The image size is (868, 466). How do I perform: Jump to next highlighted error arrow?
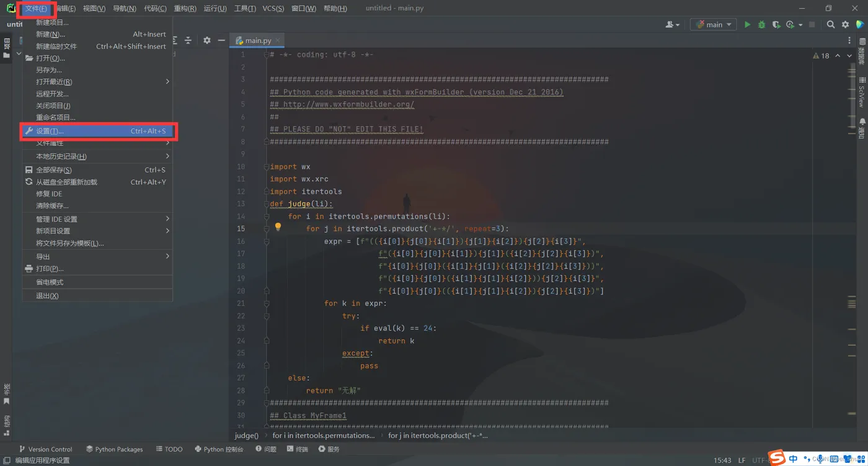pos(849,56)
